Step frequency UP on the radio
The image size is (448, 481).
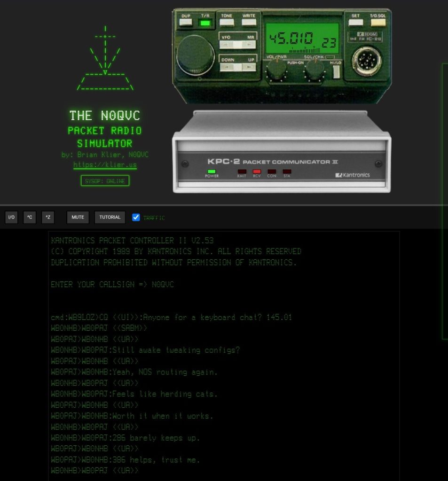coord(249,67)
